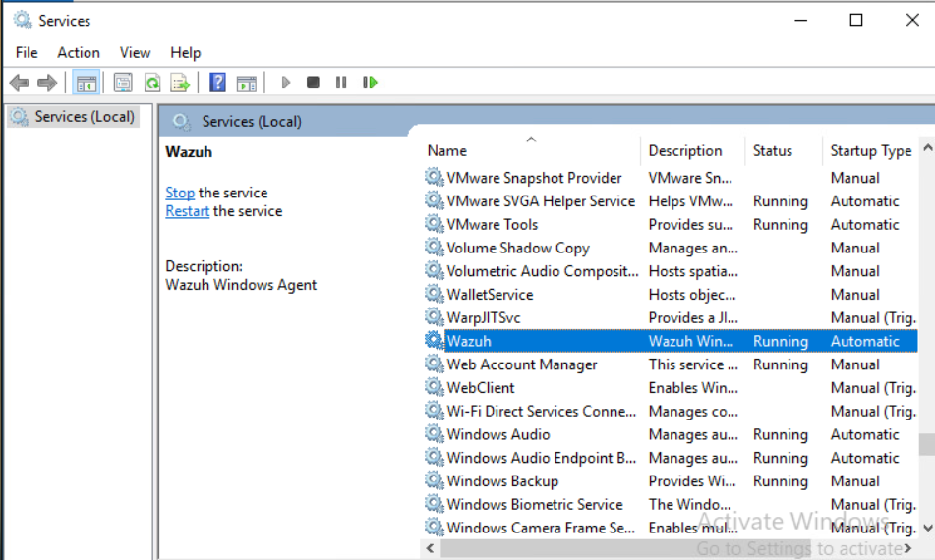Click gear icon beside WebClient
This screenshot has height=560, width=935.
click(435, 387)
